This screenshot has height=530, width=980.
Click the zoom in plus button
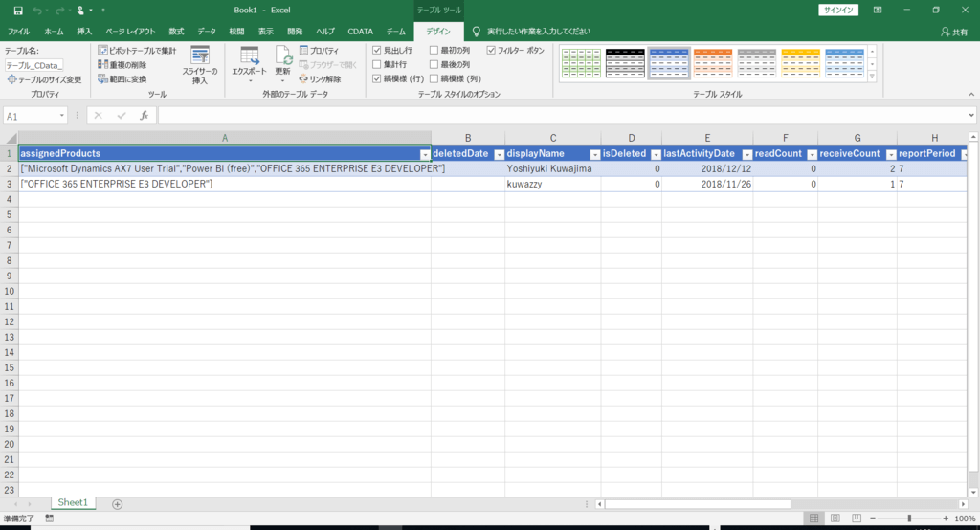[x=946, y=519]
